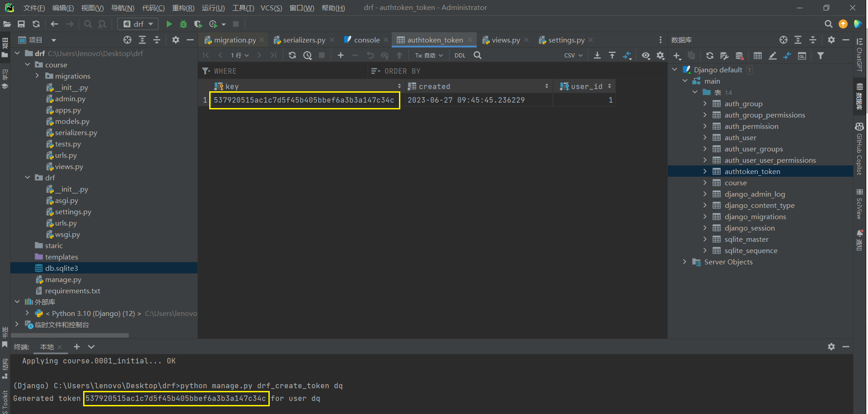Viewport: 868px width, 414px height.
Task: Open the 项目 view selector dropdown
Action: tap(54, 40)
